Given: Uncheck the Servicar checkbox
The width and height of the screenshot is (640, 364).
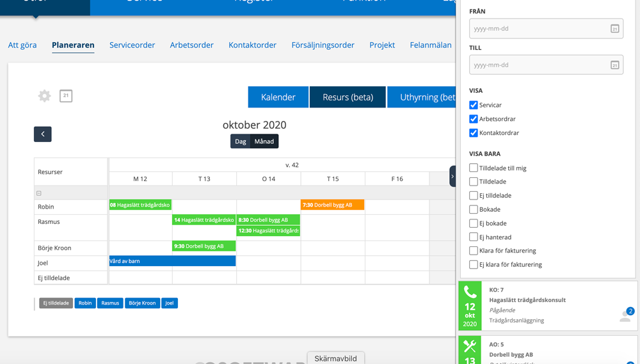Looking at the screenshot, I should tap(474, 105).
